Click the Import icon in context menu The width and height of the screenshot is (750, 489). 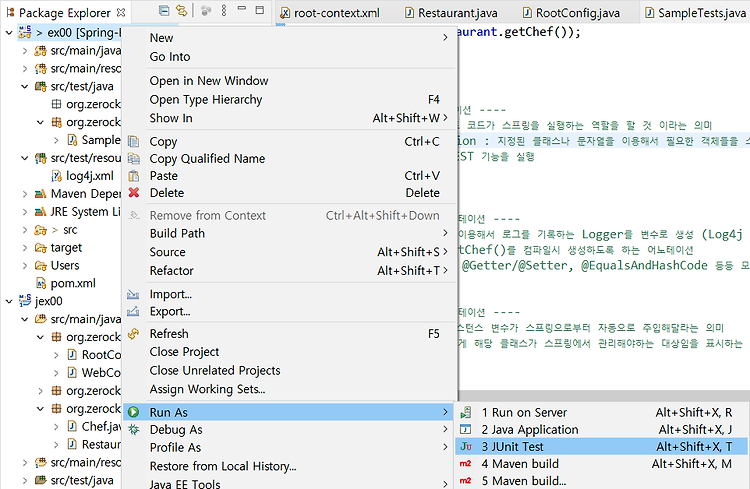pyautogui.click(x=133, y=294)
